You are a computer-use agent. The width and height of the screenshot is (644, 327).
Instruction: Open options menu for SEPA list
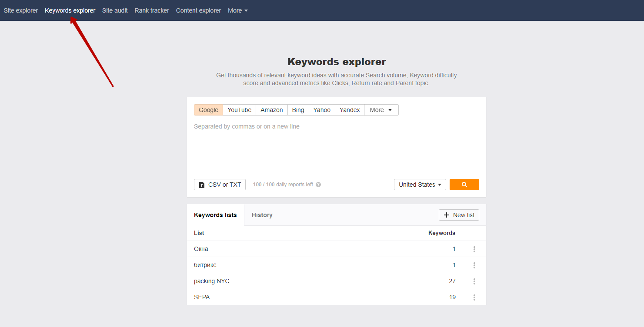click(x=474, y=297)
